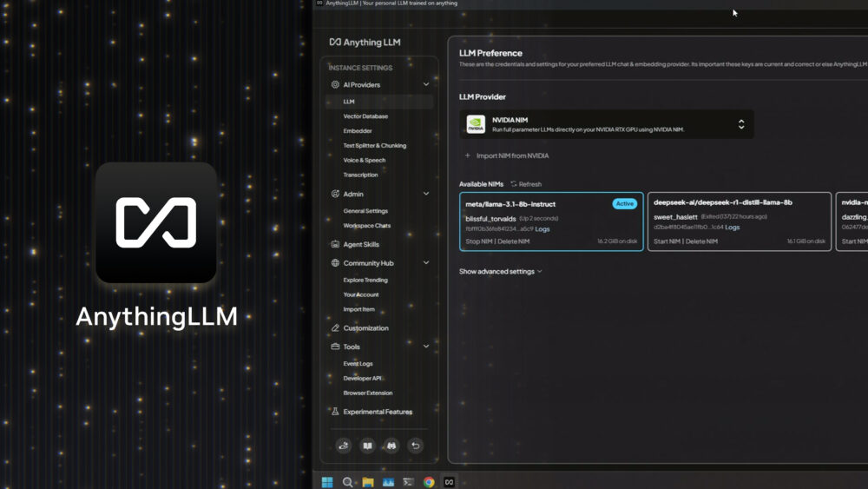
Task: Select the deepseek-r1-distill-llama-8b NIM card
Action: click(x=740, y=221)
